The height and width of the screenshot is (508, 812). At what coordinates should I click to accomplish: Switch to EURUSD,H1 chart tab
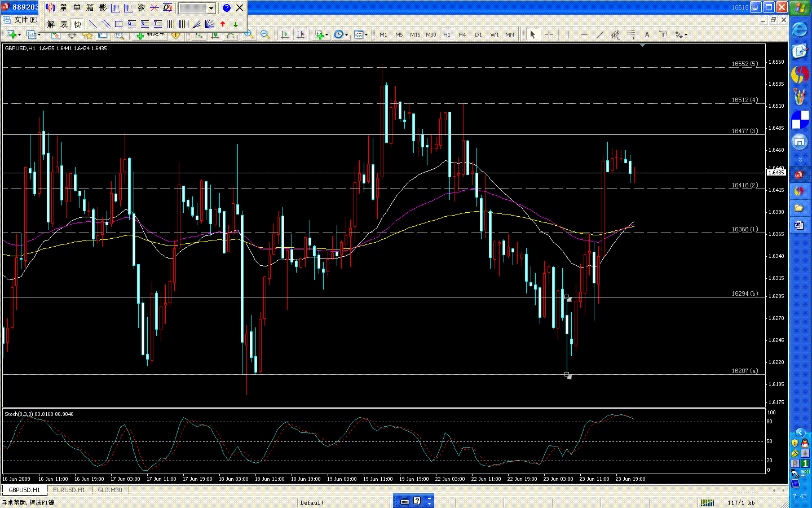(x=69, y=490)
